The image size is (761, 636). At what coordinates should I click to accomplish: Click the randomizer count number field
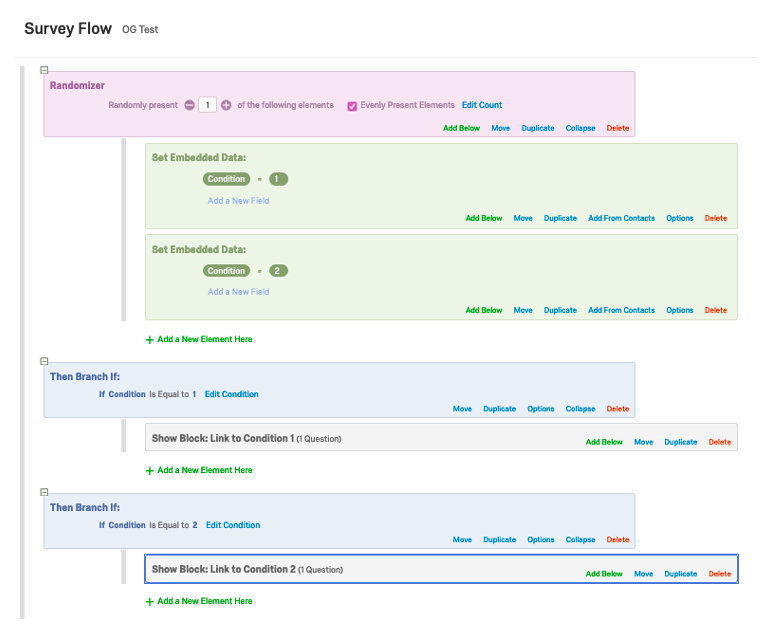pyautogui.click(x=207, y=105)
